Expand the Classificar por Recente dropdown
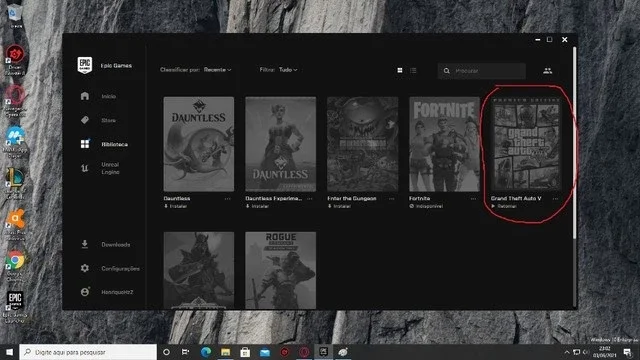 point(218,70)
